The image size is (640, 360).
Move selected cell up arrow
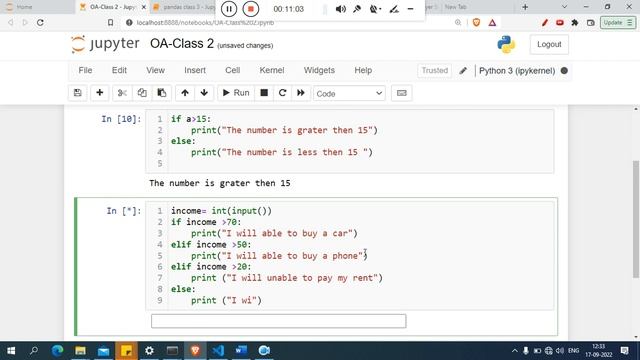point(185,93)
